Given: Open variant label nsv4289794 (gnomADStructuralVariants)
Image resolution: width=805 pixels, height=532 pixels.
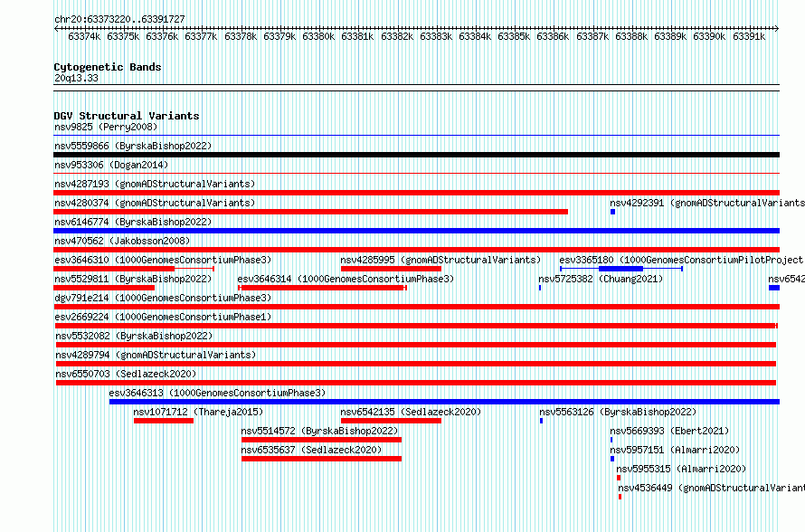Looking at the screenshot, I should (156, 355).
